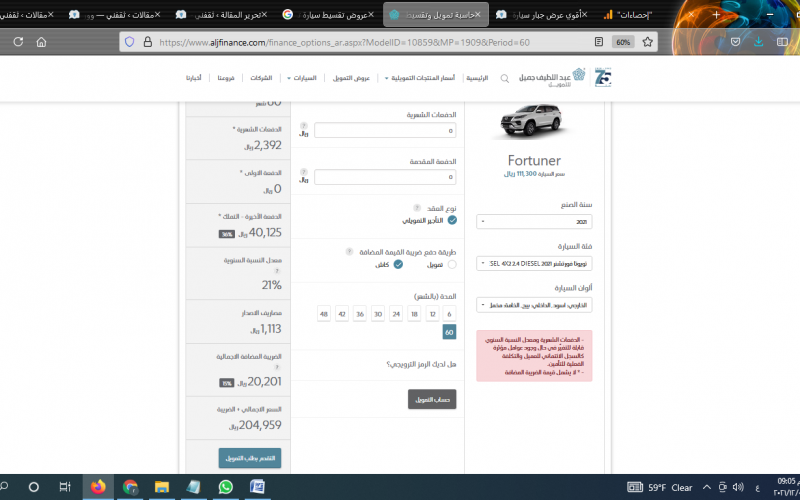Show site security via the padlock icon

(147, 42)
